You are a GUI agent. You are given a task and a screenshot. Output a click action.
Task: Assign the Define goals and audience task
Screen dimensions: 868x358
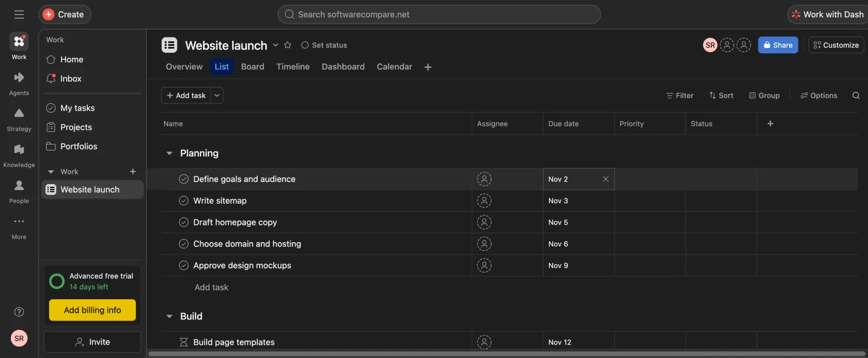(484, 179)
